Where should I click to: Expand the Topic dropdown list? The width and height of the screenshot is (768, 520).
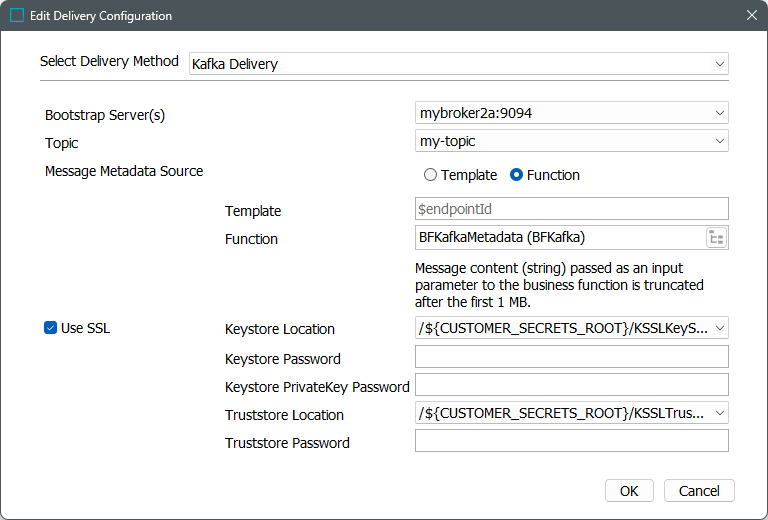[x=720, y=142]
